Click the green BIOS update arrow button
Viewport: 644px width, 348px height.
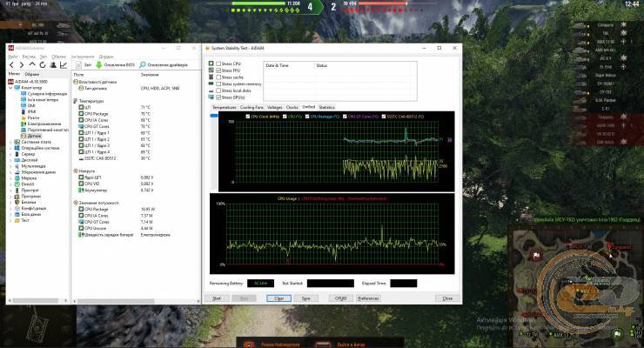click(116, 65)
